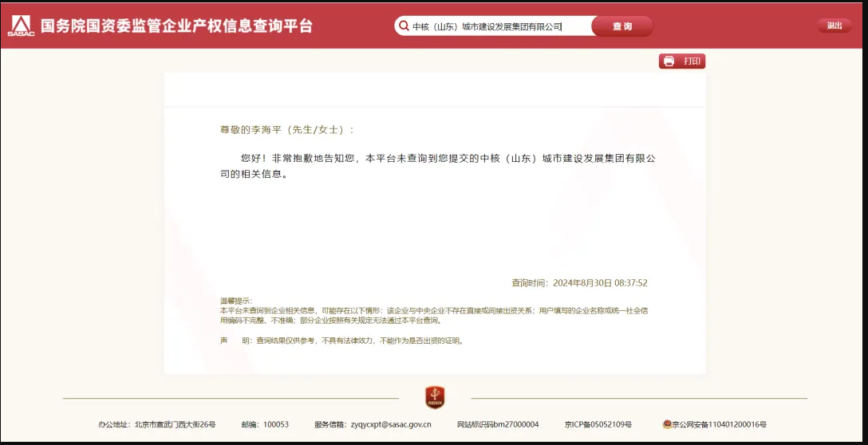Image resolution: width=868 pixels, height=445 pixels.
Task: Click the greeting 尊敬的李海平
Action: click(251, 129)
